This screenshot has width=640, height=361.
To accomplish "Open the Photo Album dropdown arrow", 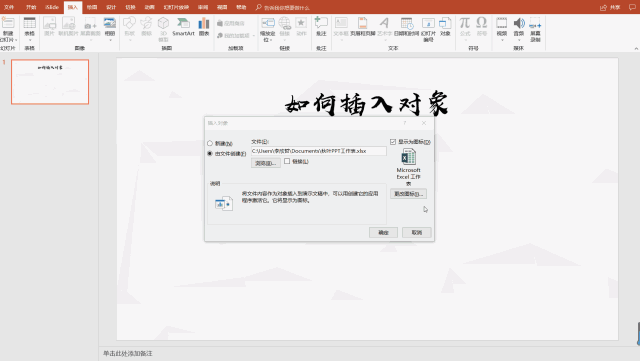I will click(x=110, y=40).
